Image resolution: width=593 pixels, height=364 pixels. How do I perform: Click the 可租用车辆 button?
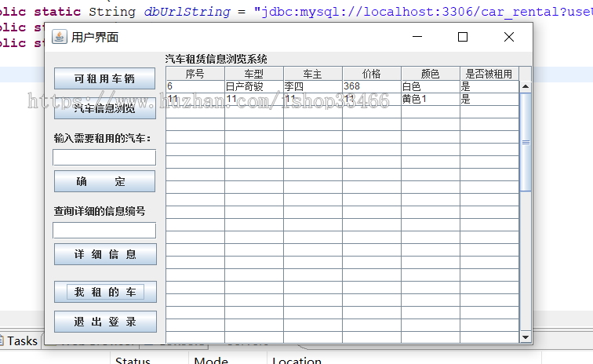pos(105,78)
